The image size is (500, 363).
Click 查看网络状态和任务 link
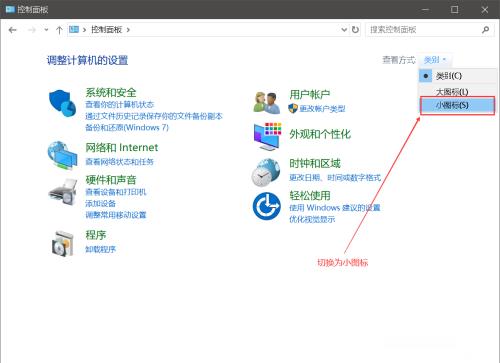tap(119, 162)
